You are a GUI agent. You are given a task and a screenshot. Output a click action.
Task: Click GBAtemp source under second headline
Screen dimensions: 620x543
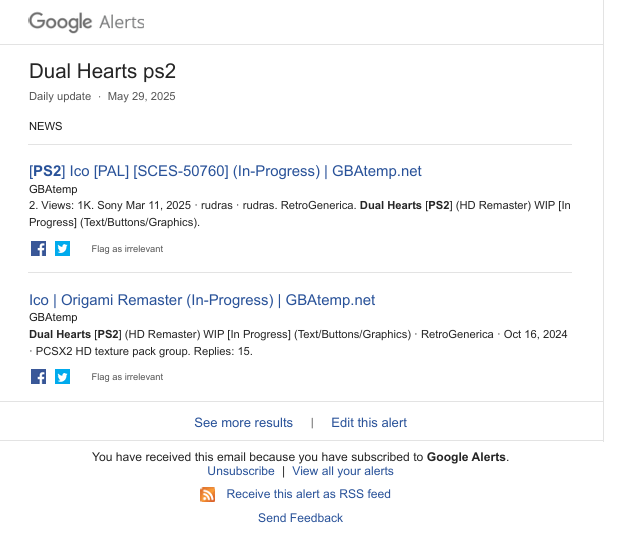[53, 318]
